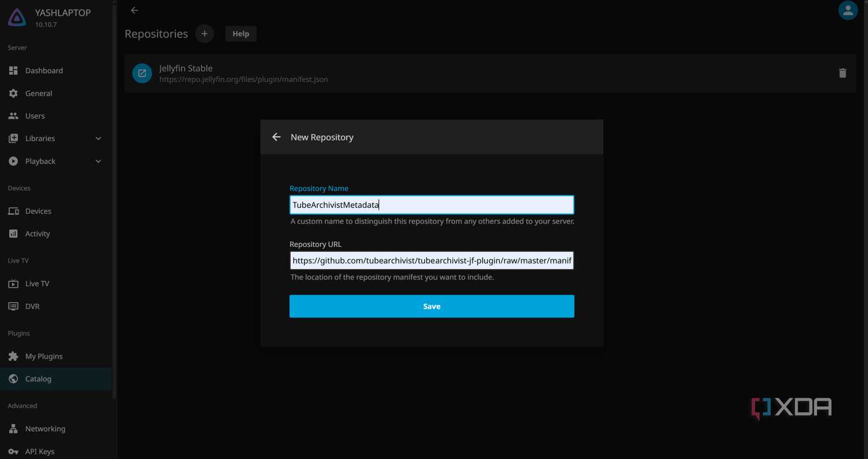Viewport: 868px width, 459px height.
Task: Open the Networking menu item
Action: coord(56,429)
